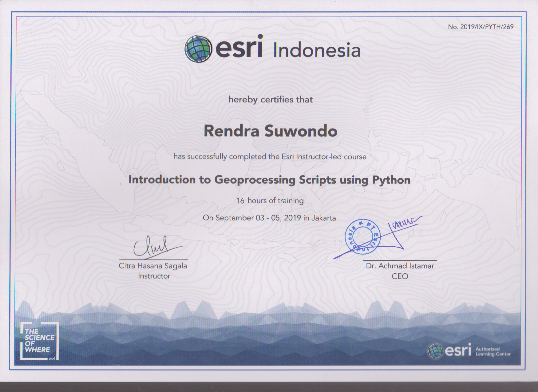Image resolution: width=538 pixels, height=392 pixels.
Task: Click the small globe icon at bottom right
Action: tap(435, 351)
